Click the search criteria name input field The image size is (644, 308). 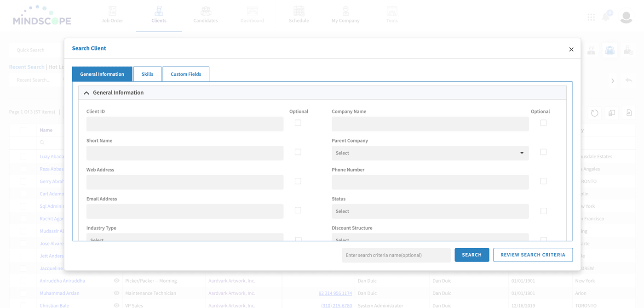[396, 255]
